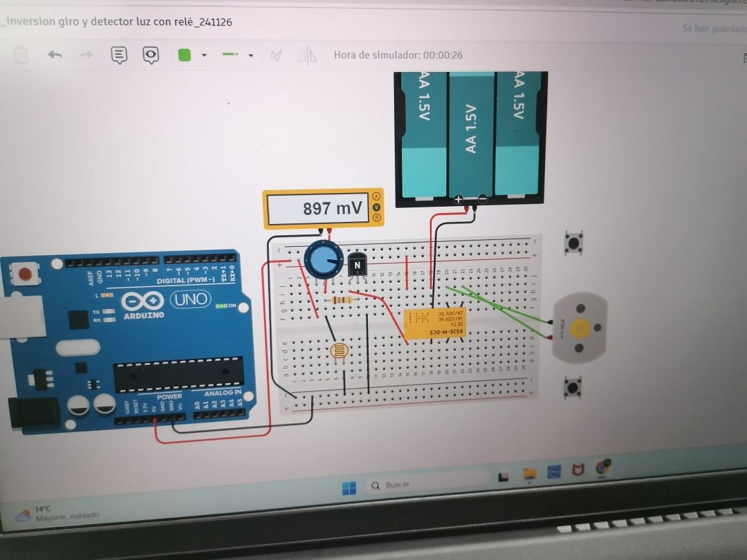Image resolution: width=747 pixels, height=560 pixels.
Task: Click the mirror flip icon
Action: pos(307,56)
